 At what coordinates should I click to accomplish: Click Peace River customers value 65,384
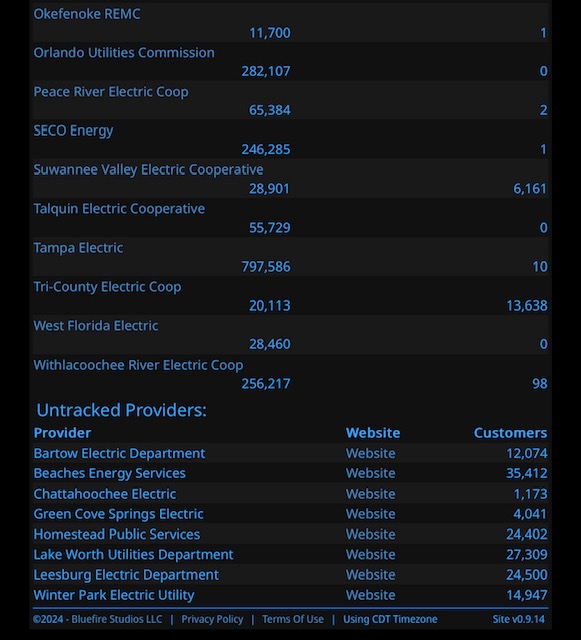pos(269,111)
